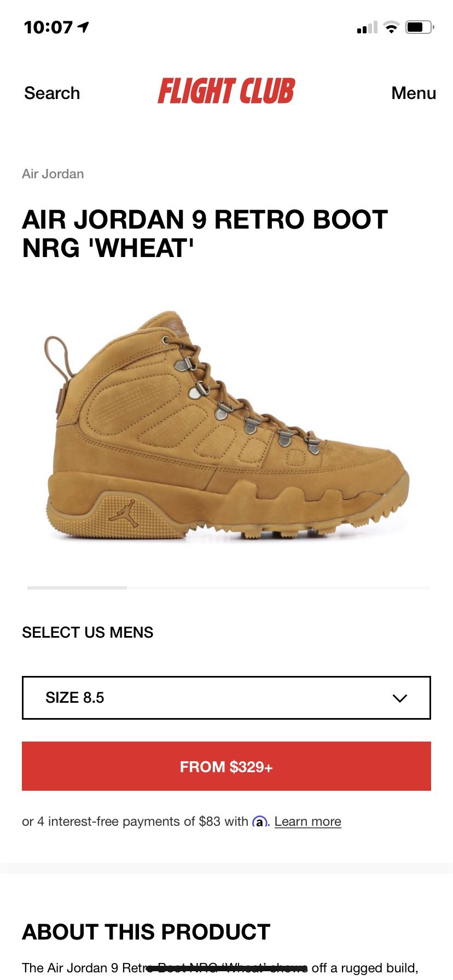The width and height of the screenshot is (453, 980).
Task: Open the Search menu item
Action: 52,93
